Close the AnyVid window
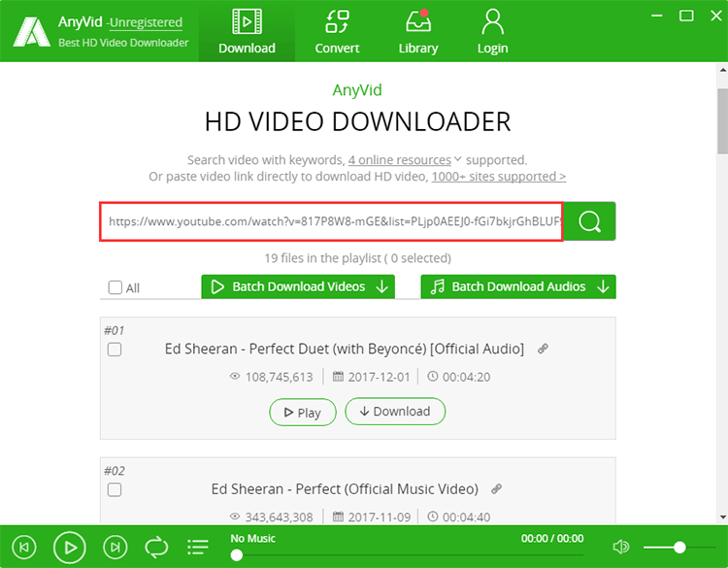This screenshot has width=728, height=568. point(716,16)
